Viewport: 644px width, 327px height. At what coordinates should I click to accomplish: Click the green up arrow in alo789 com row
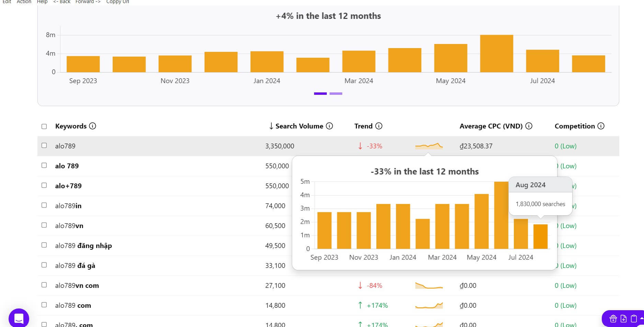click(x=360, y=305)
